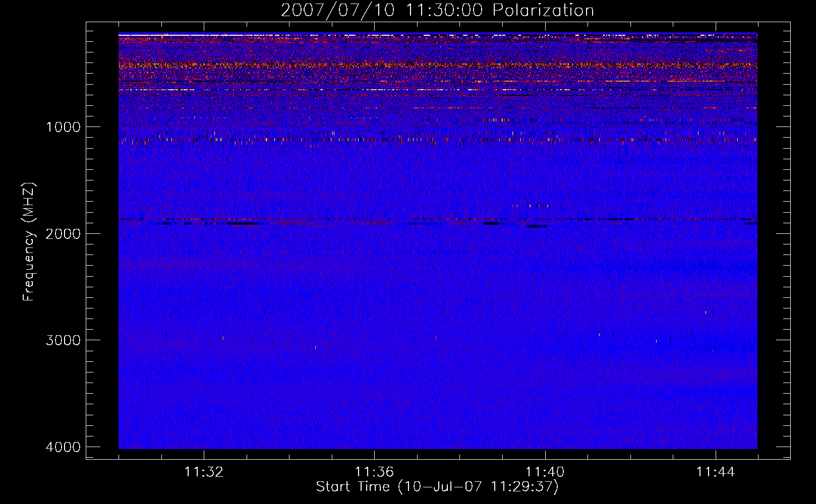Click the 1000 frequency tick label
Screen dimensions: 816x504
pyautogui.click(x=63, y=127)
